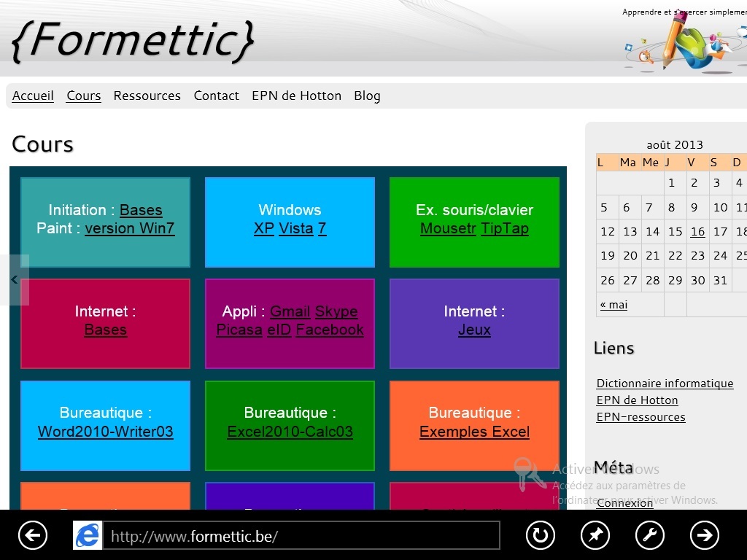The image size is (747, 560).
Task: Open the Cours menu item
Action: [84, 96]
